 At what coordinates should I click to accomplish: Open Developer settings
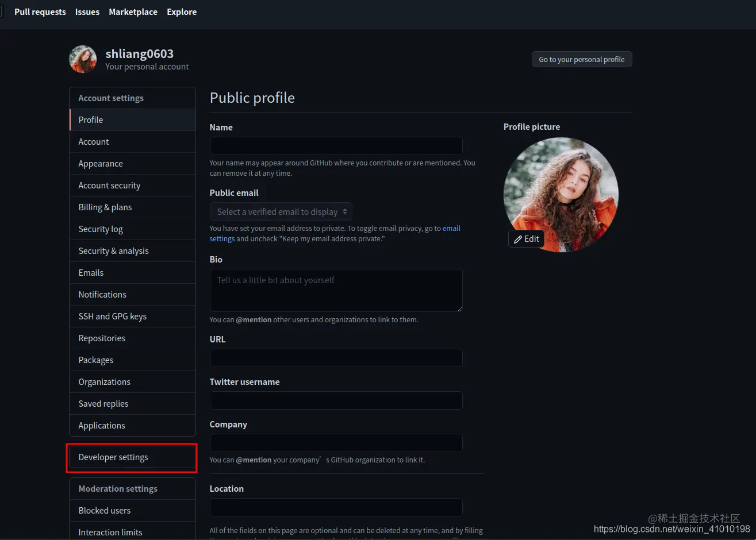click(x=132, y=457)
